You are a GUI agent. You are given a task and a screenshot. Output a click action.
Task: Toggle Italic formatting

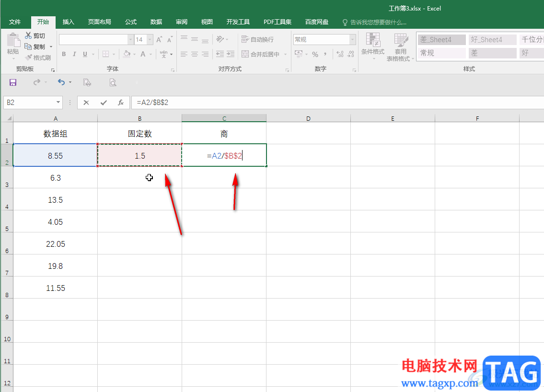74,54
